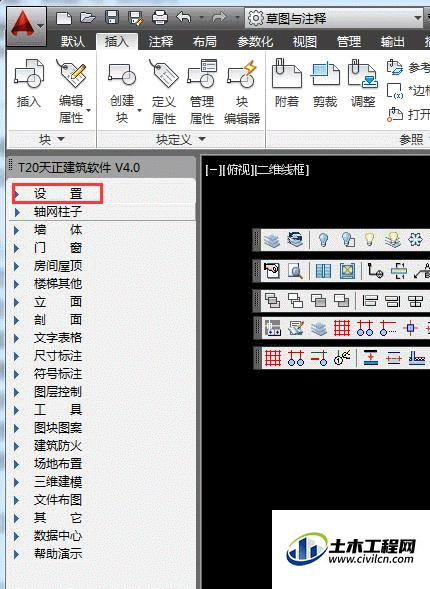Select the 管理 ribbon tab
Viewport: 430px width, 589px height.
(349, 41)
